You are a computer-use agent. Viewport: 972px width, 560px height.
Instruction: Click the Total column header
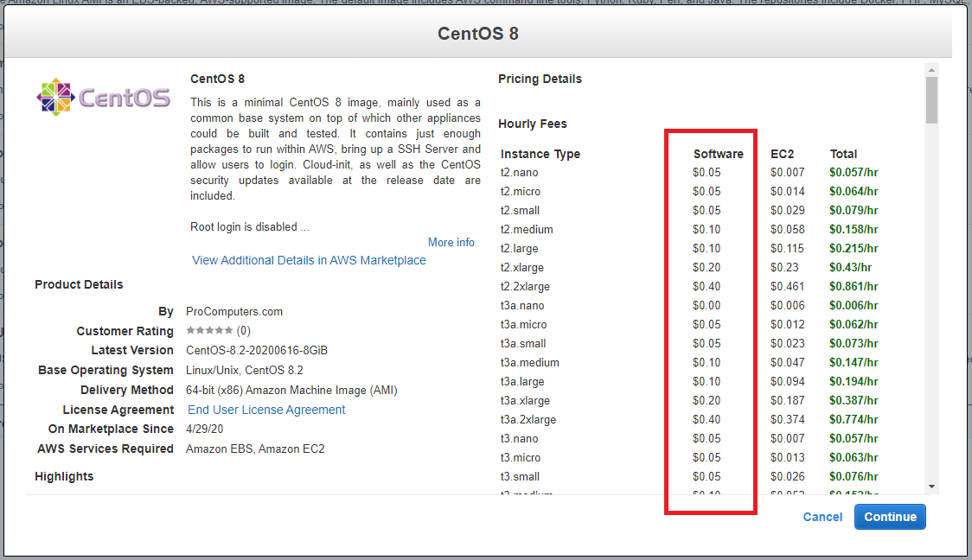843,154
